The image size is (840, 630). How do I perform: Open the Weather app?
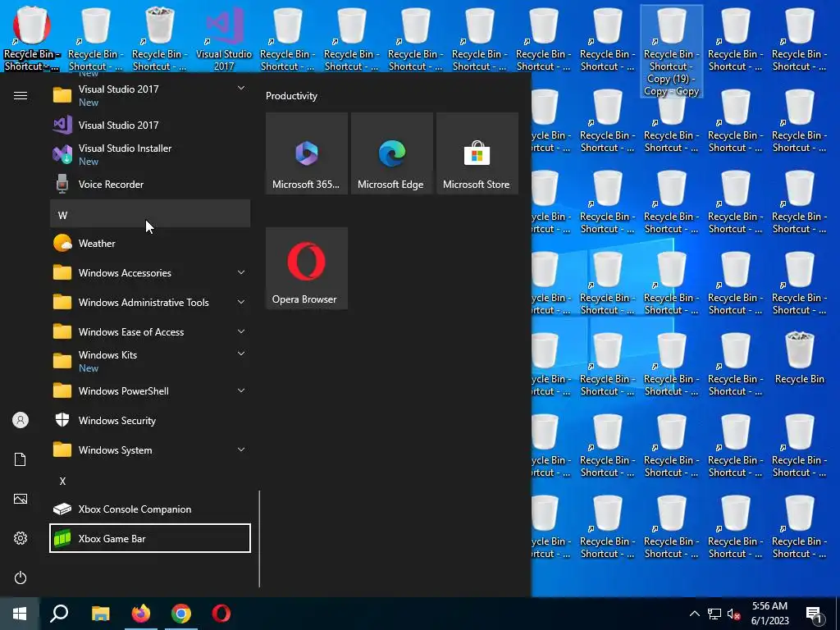(150, 243)
